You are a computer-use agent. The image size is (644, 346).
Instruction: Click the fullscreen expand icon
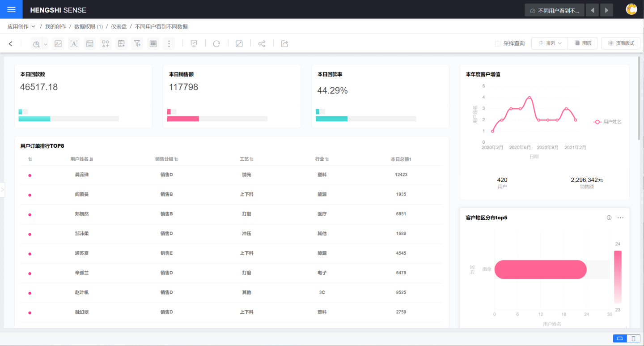coord(239,43)
